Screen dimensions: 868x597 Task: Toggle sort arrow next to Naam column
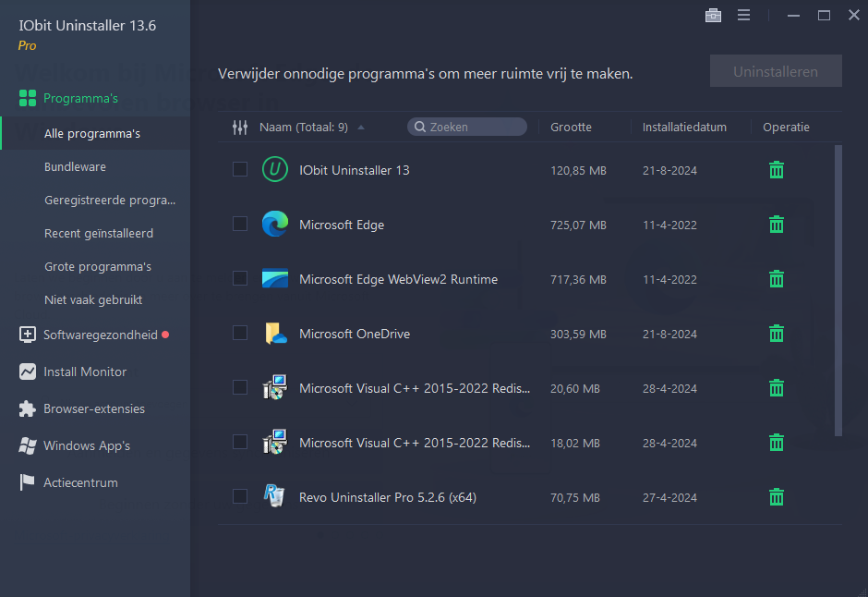pyautogui.click(x=361, y=128)
